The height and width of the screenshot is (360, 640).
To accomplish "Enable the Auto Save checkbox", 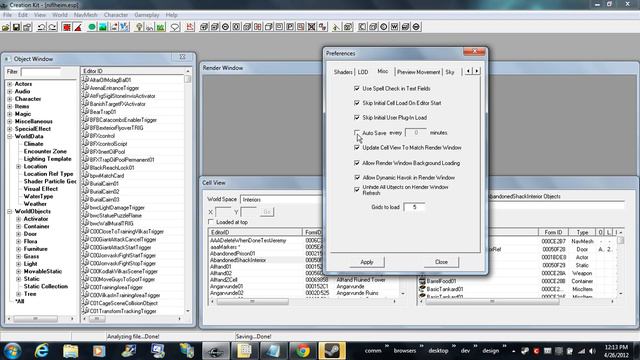I will tap(357, 132).
